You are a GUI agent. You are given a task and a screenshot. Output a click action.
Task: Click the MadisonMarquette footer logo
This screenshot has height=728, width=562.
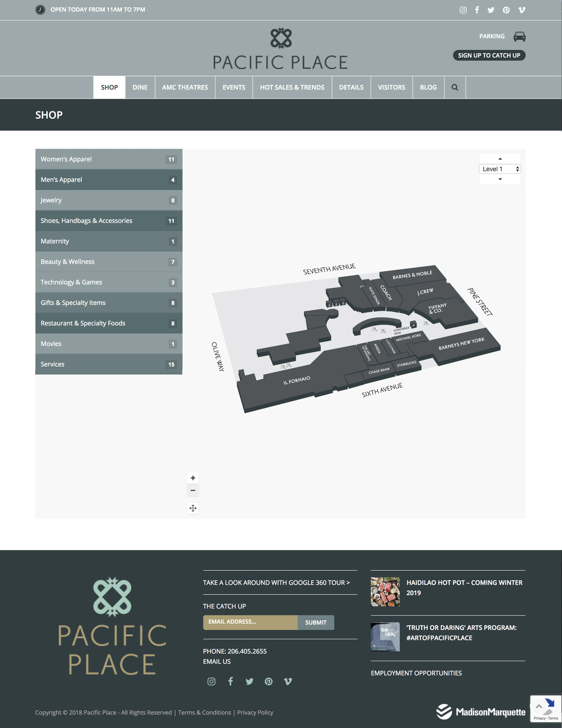pos(481,712)
